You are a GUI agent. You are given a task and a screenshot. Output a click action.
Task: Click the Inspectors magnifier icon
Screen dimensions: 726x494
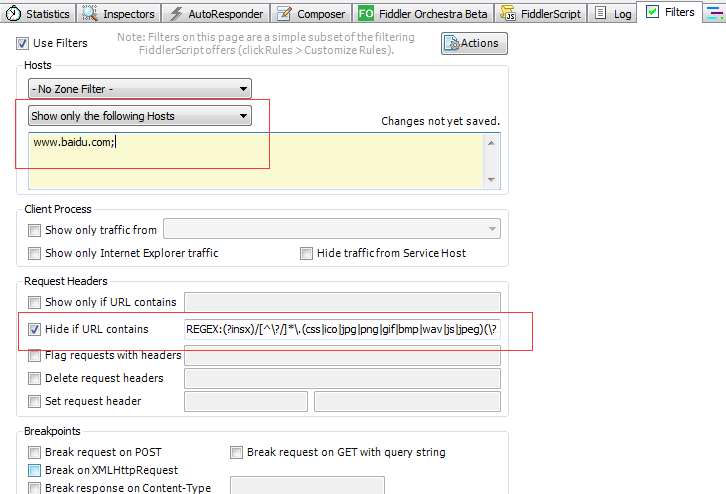point(89,13)
